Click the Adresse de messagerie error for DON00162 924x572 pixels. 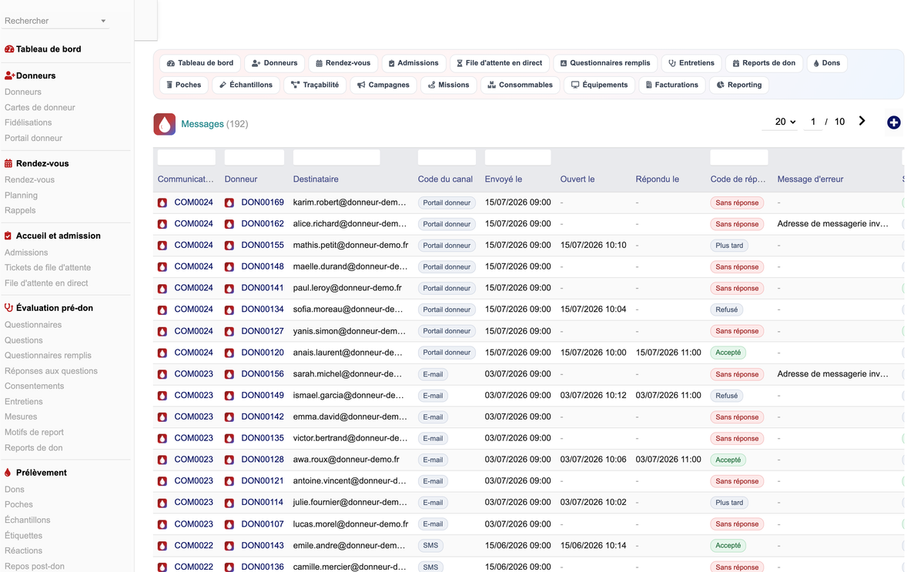tap(833, 224)
